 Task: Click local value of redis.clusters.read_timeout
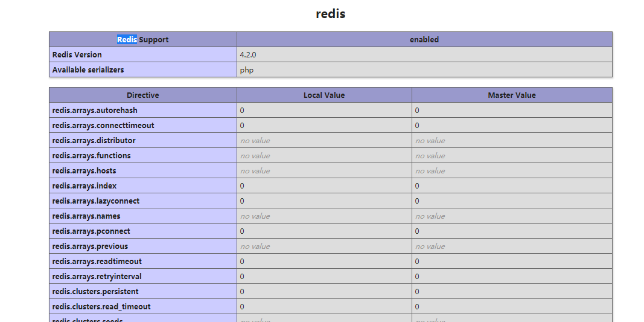click(x=242, y=307)
